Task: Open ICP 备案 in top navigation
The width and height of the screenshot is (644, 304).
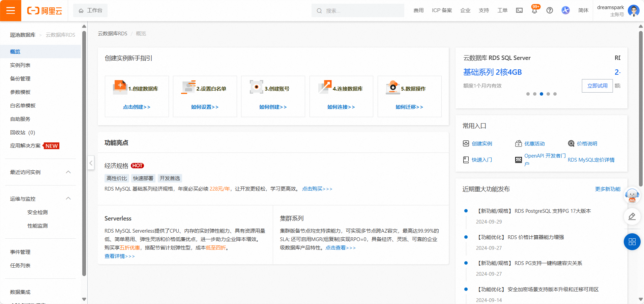Action: point(442,10)
